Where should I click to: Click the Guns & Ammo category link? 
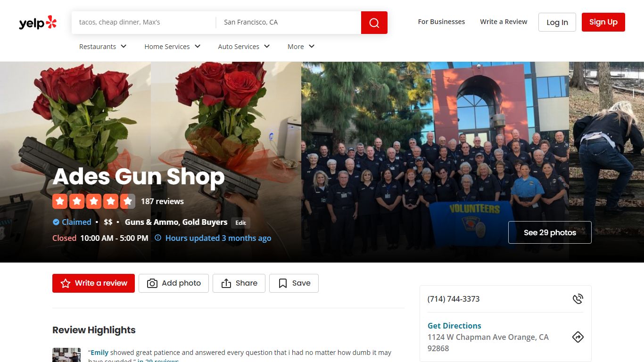pos(152,222)
